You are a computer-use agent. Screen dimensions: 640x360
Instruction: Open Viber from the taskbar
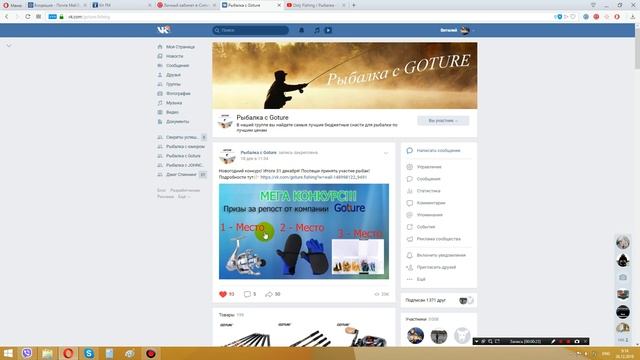click(27, 353)
